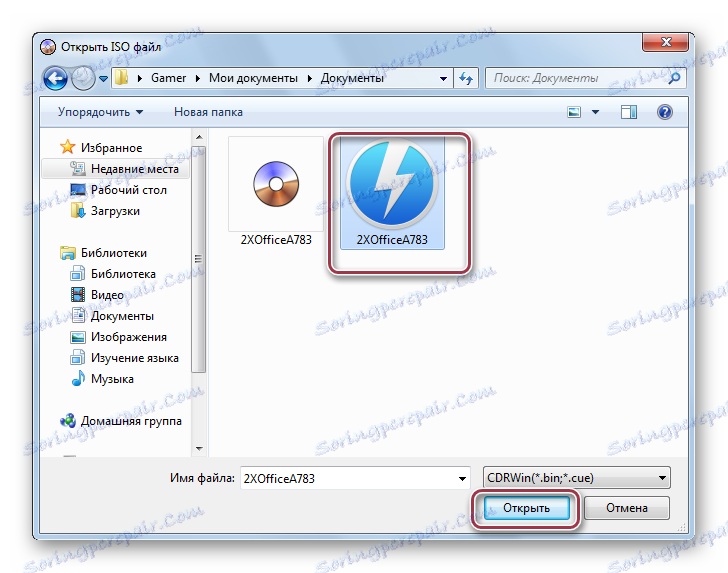Screen dimensions: 728x573
Task: Click the navigation pane scrollbar thumb
Action: click(x=199, y=259)
